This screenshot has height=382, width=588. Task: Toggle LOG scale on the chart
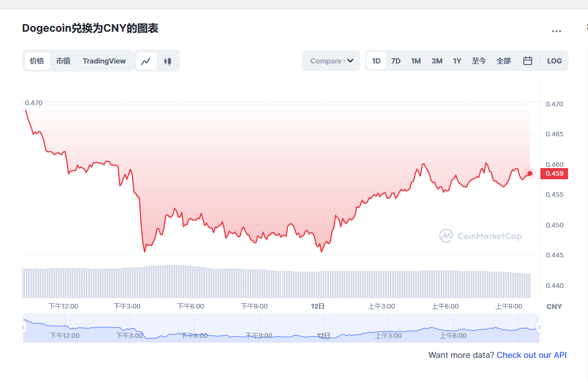click(554, 61)
